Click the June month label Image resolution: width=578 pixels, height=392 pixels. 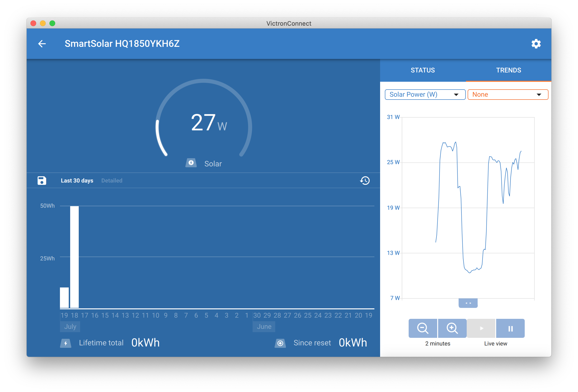264,326
